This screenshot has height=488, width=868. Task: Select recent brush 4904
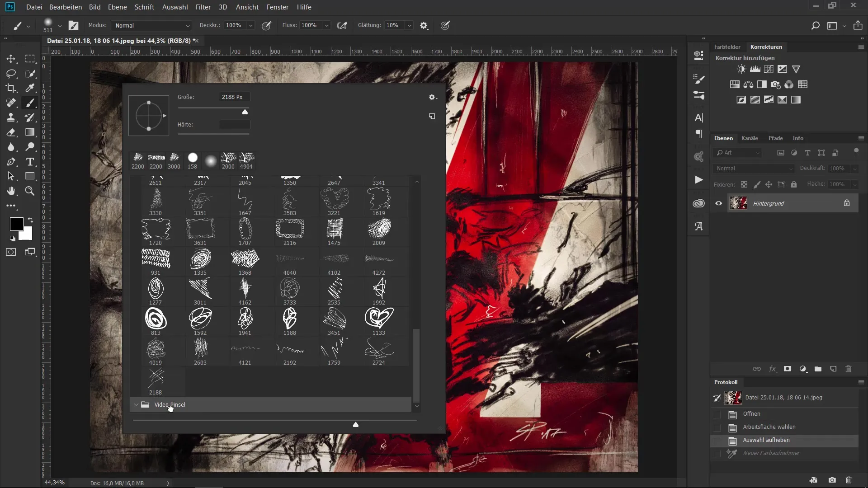pyautogui.click(x=246, y=161)
